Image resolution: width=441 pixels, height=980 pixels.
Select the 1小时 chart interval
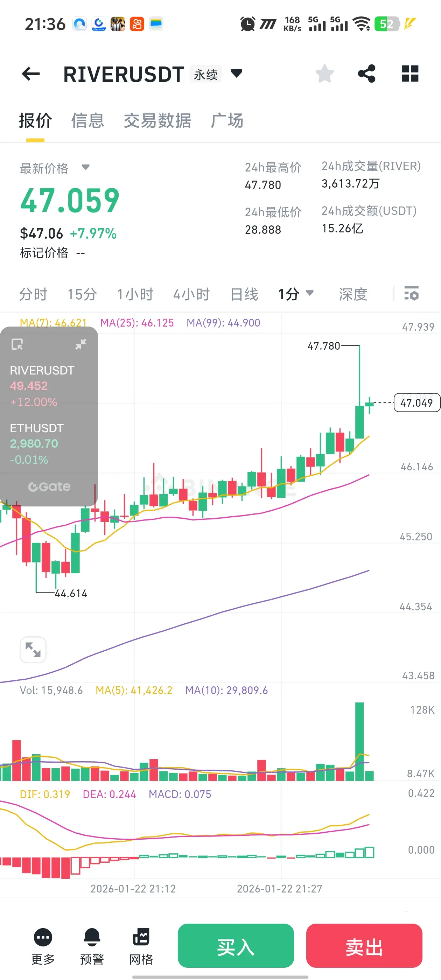click(135, 294)
